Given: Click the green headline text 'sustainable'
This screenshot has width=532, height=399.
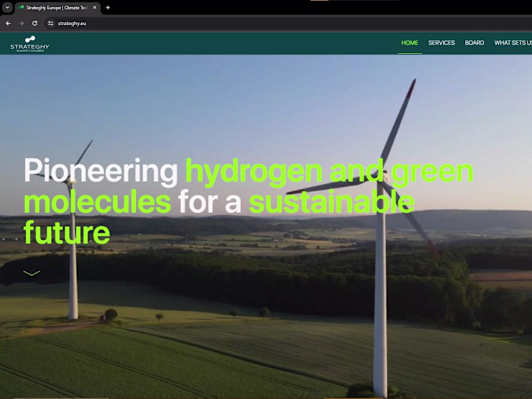Looking at the screenshot, I should 331,202.
